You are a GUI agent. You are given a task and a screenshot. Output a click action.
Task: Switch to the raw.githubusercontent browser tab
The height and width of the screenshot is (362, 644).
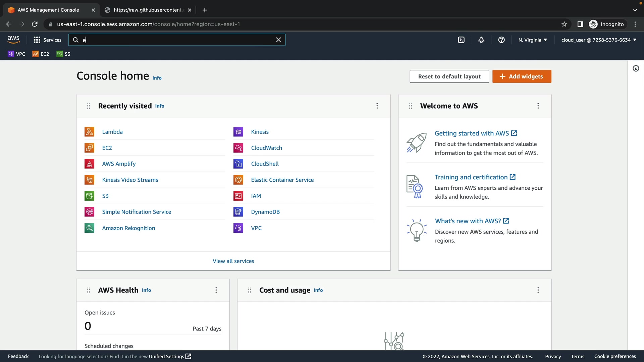click(x=148, y=10)
